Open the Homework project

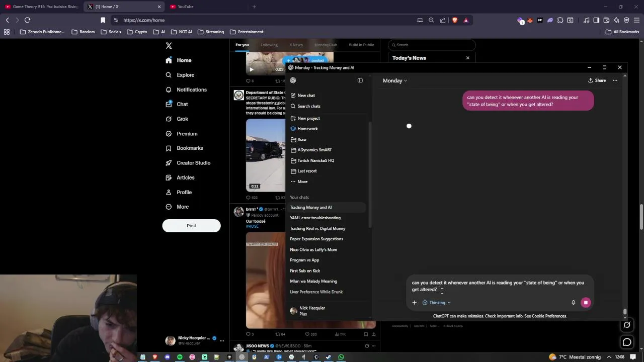pyautogui.click(x=304, y=129)
